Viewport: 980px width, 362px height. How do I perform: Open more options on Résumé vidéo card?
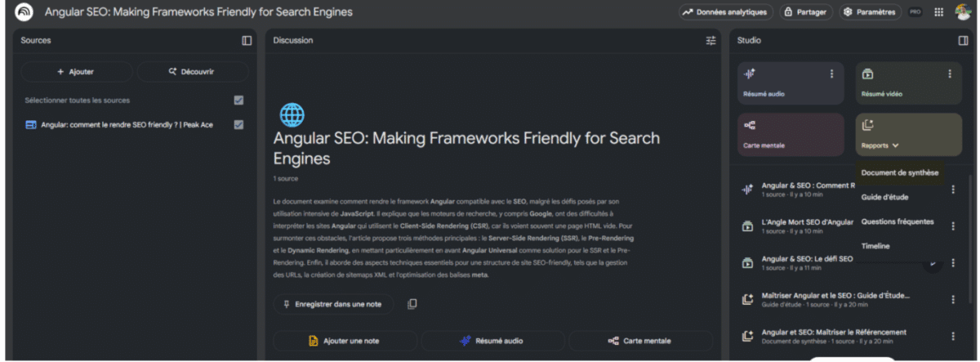click(x=950, y=74)
